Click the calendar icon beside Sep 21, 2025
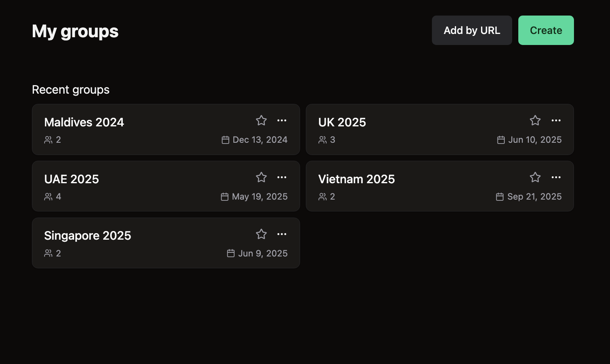This screenshot has width=610, height=364. click(x=499, y=197)
